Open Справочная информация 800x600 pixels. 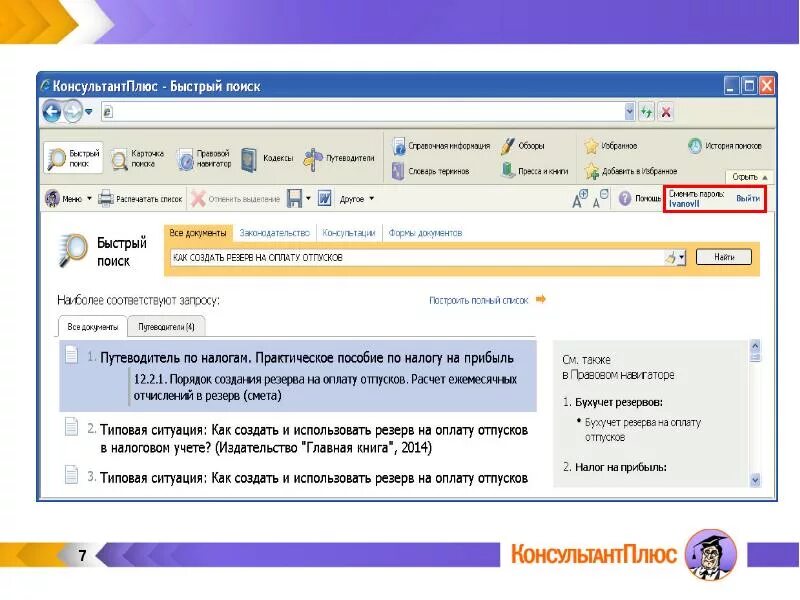[x=441, y=146]
